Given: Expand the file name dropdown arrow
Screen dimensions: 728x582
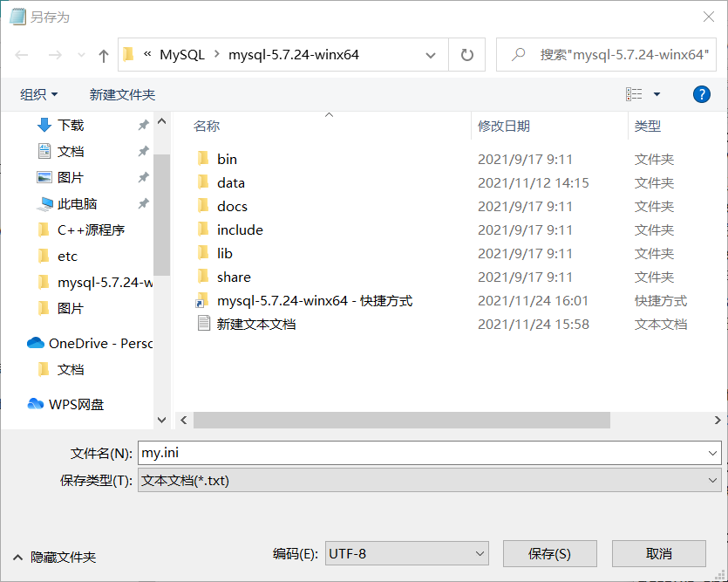Looking at the screenshot, I should point(712,453).
